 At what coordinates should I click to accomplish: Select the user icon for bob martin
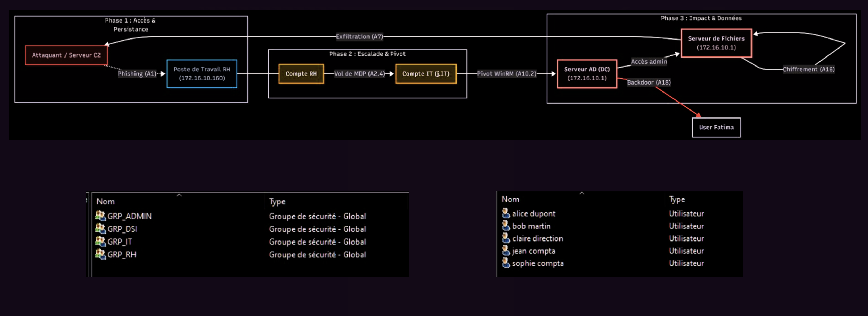tap(506, 226)
